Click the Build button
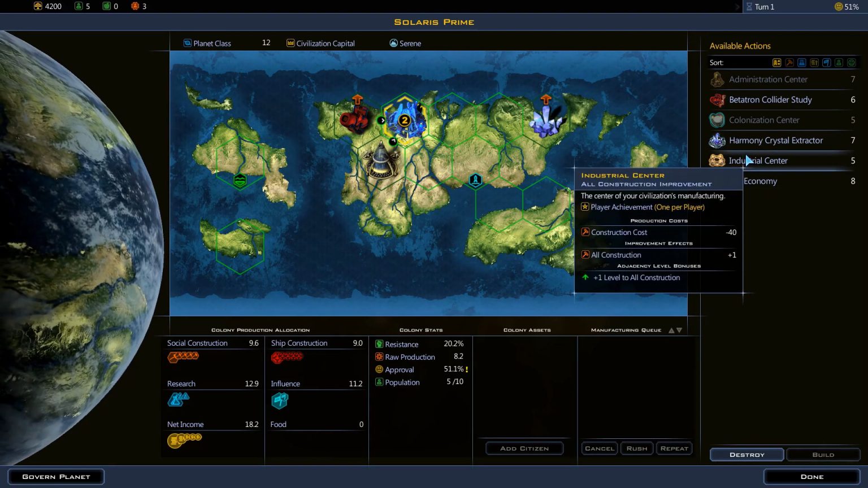 click(x=823, y=455)
